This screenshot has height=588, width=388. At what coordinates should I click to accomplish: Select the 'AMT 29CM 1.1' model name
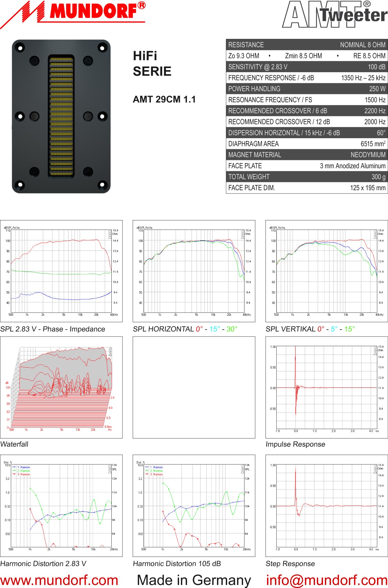click(x=164, y=99)
